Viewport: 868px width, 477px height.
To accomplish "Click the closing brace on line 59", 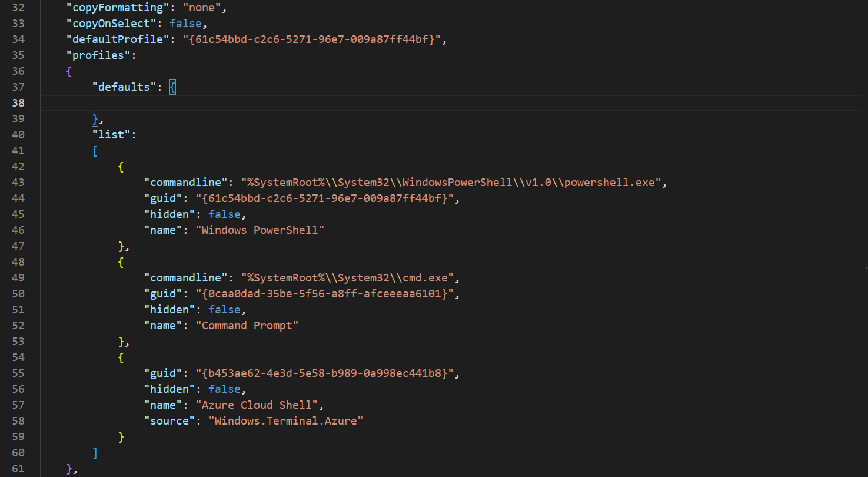I will point(121,438).
